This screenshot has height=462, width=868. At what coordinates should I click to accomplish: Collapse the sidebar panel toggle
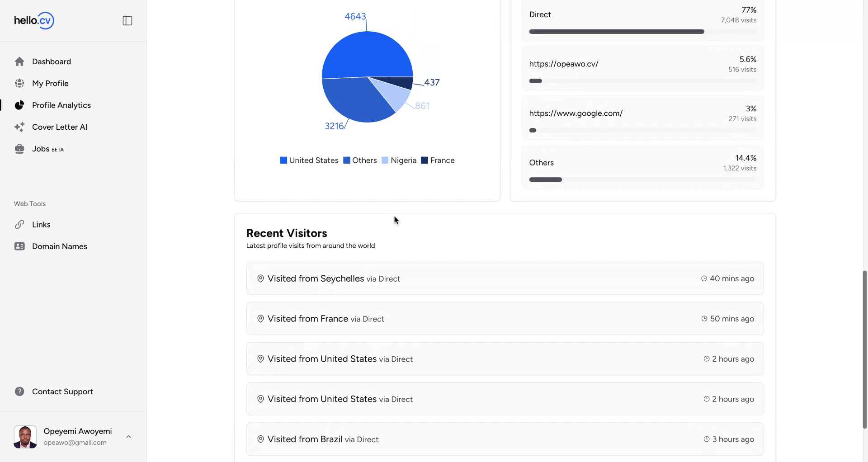pos(127,21)
